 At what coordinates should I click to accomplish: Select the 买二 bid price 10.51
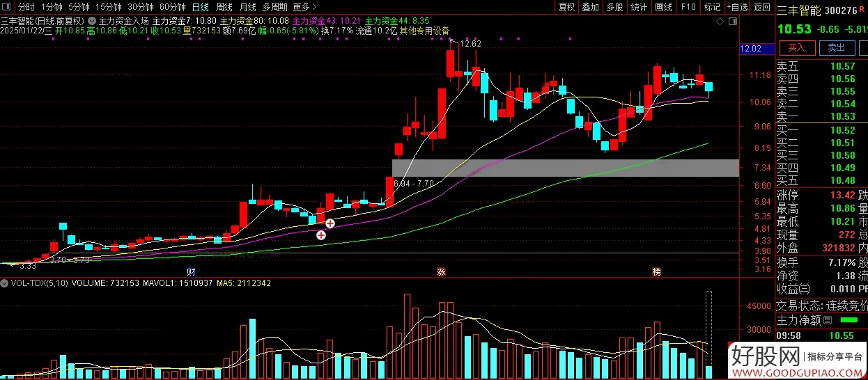842,143
